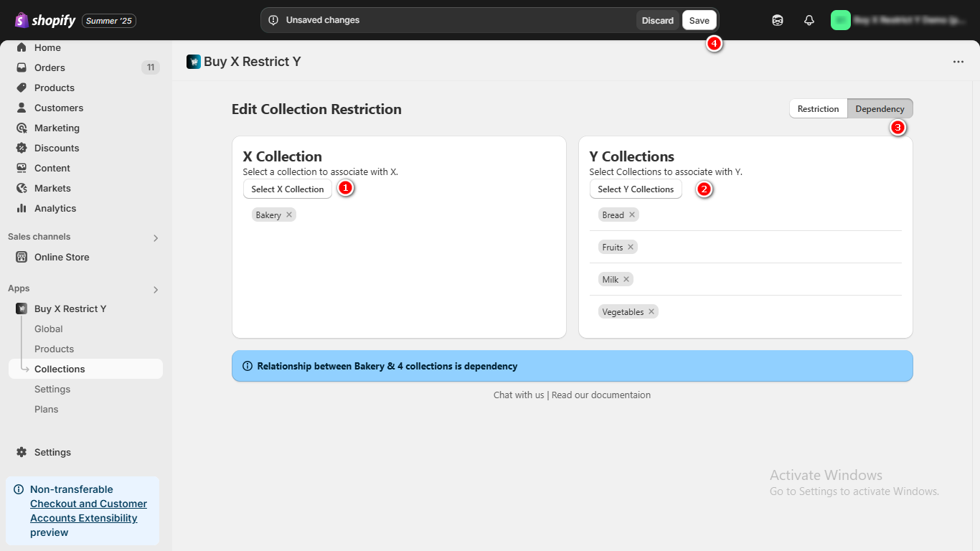This screenshot has width=980, height=551.
Task: Remove the Fruits collection tag
Action: pyautogui.click(x=631, y=248)
